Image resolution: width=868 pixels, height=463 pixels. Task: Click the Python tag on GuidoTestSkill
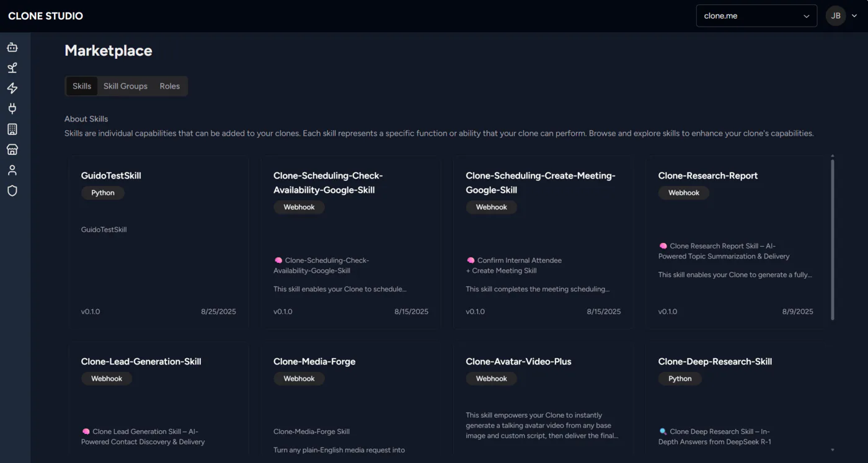pos(103,193)
